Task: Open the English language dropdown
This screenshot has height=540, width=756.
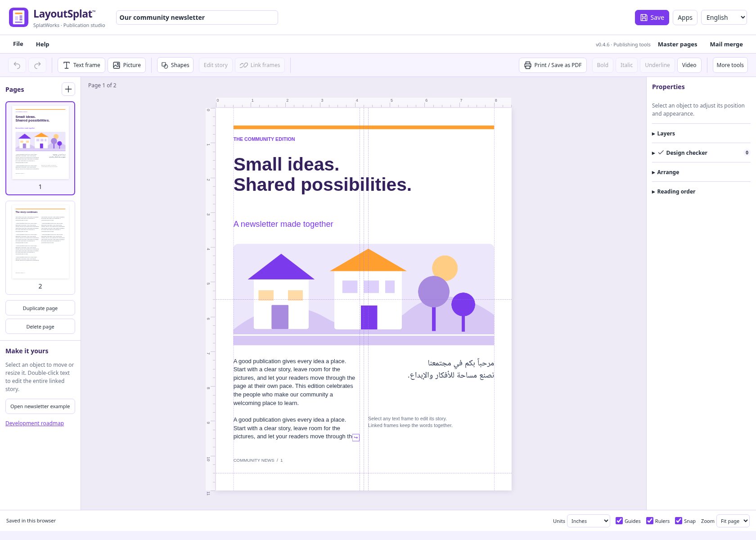Action: (x=724, y=18)
